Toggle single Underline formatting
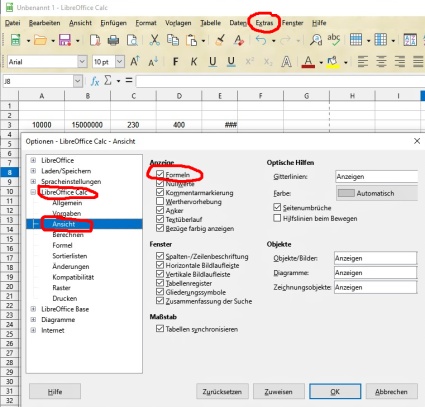 click(213, 62)
